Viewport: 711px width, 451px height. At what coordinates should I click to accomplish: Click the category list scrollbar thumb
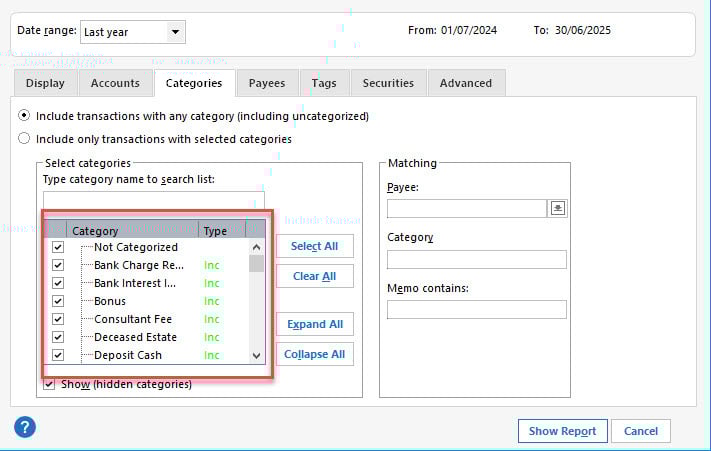[256, 263]
